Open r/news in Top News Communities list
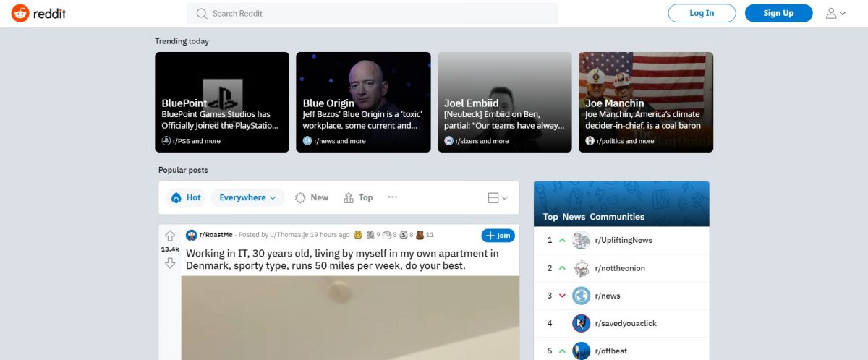 (608, 296)
